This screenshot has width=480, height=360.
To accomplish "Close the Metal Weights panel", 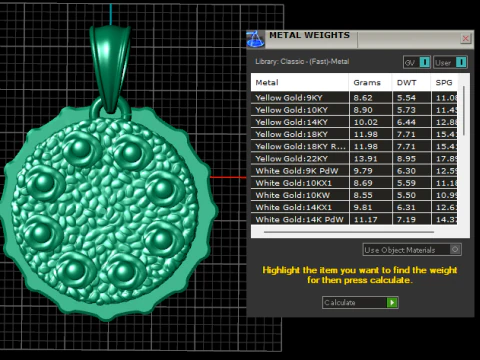I will point(465,39).
